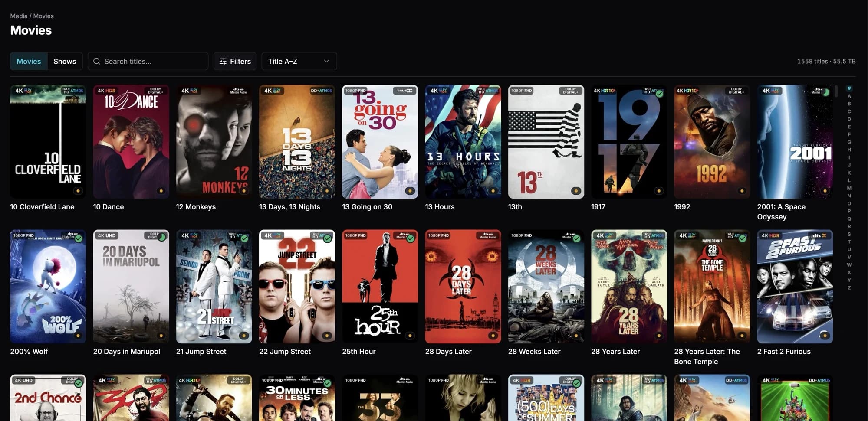
Task: Click the yellow dot badge on 13th poster
Action: 576,191
